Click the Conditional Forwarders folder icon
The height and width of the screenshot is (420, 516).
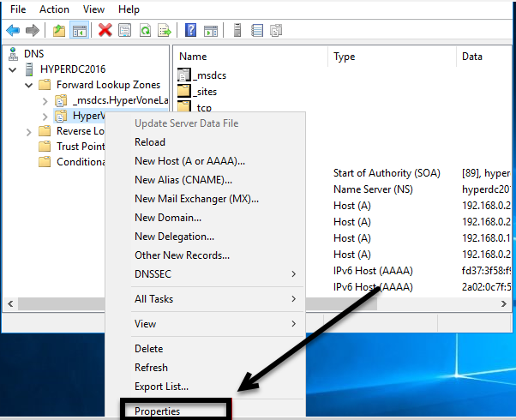45,162
